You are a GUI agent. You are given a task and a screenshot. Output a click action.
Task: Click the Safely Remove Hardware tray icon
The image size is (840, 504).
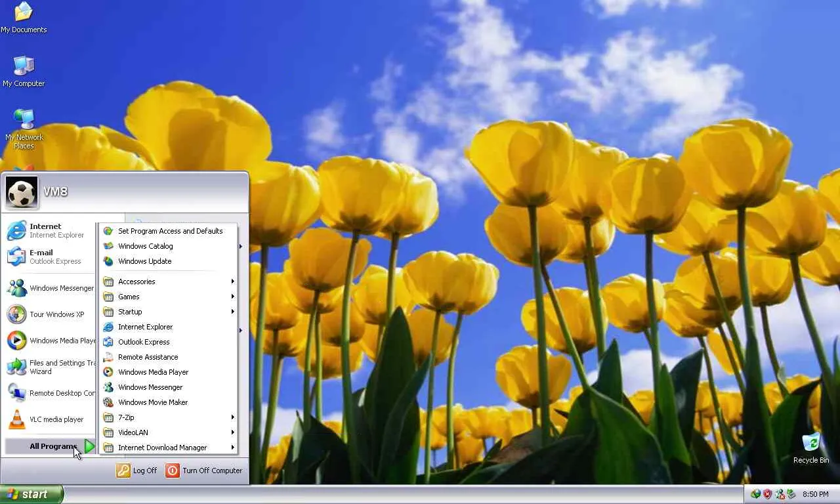pyautogui.click(x=791, y=494)
